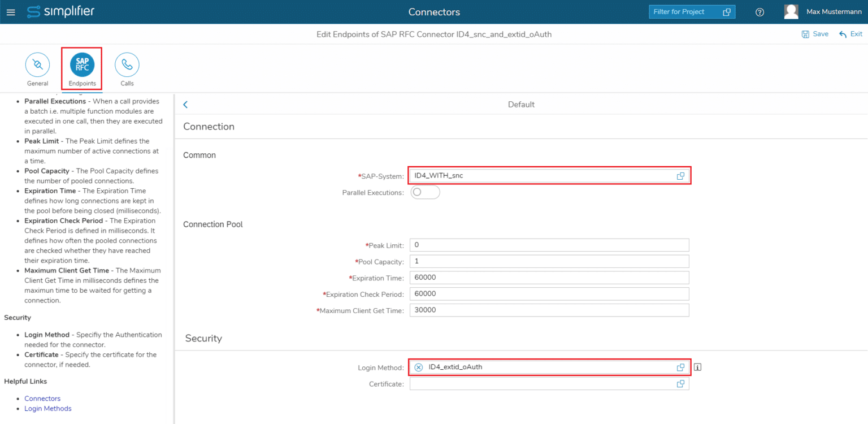Open the Login Method value help picker
This screenshot has height=424, width=868.
coord(680,367)
